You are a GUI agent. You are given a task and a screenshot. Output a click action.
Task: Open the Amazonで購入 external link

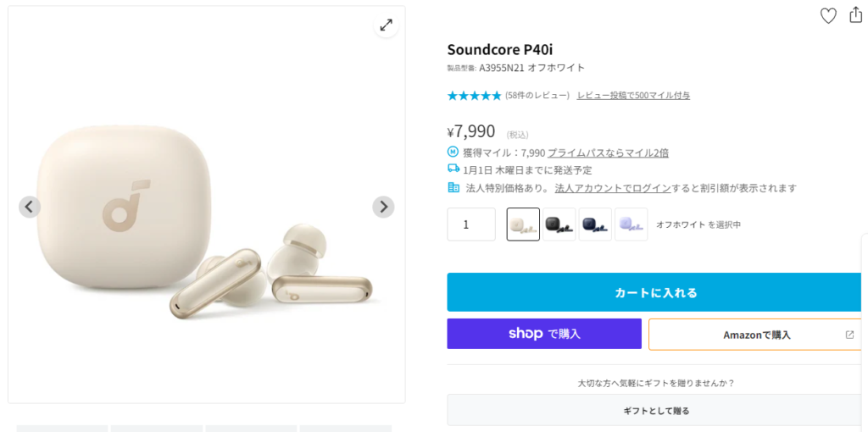pyautogui.click(x=755, y=335)
